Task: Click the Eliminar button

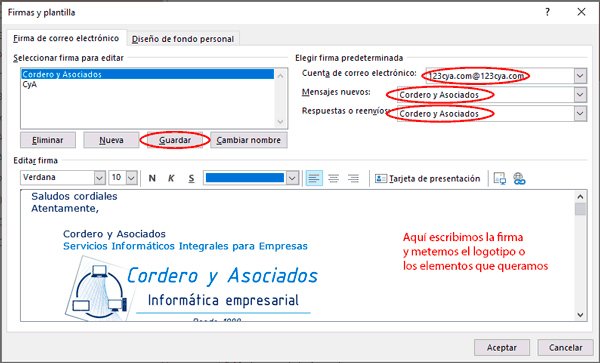Action: click(48, 140)
